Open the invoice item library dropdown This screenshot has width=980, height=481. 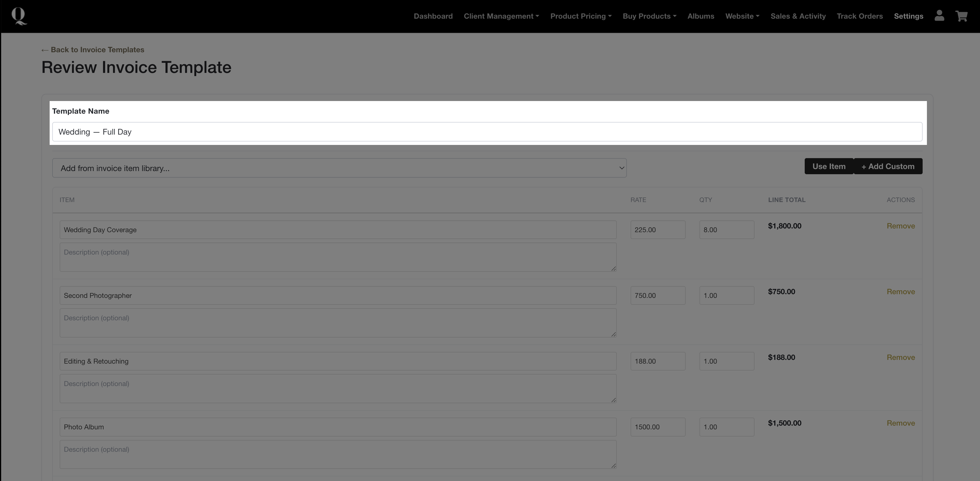pyautogui.click(x=339, y=168)
